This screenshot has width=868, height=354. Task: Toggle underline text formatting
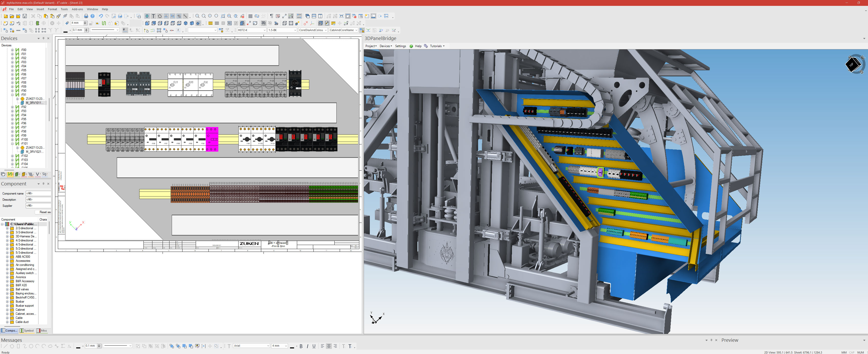[x=314, y=346]
